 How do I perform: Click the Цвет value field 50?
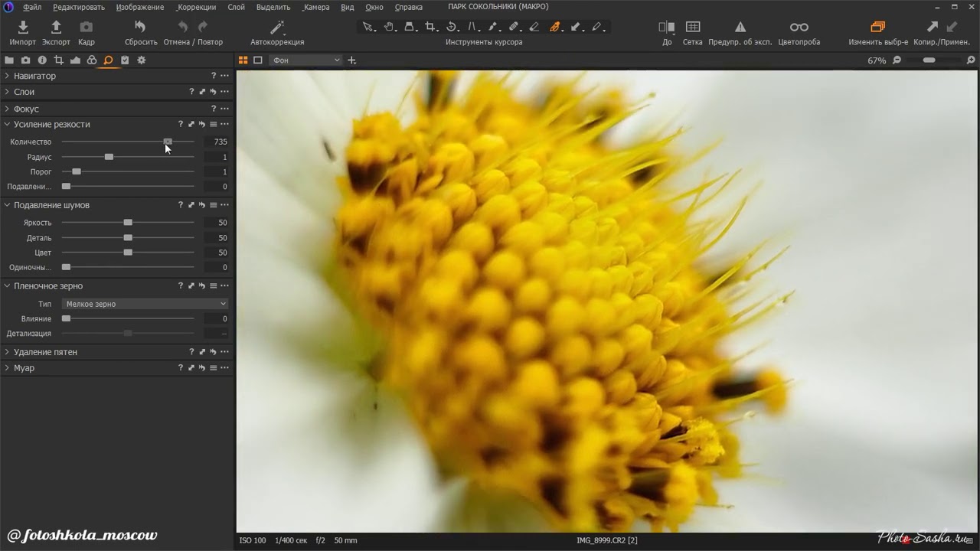click(216, 253)
